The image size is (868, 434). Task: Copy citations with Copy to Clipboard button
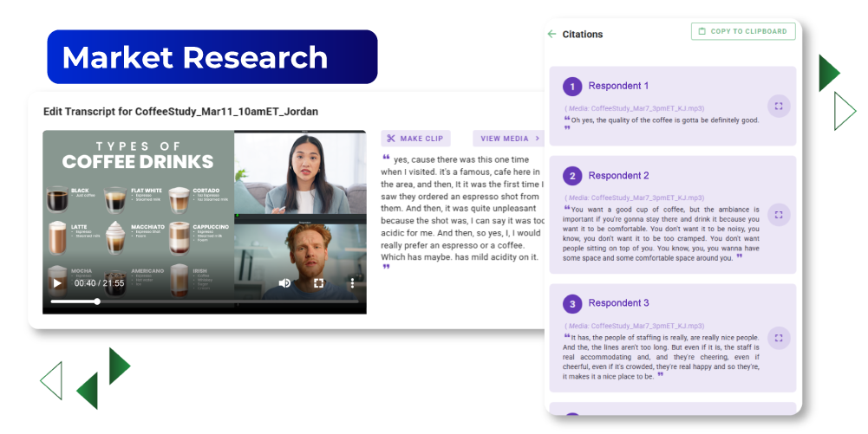(743, 31)
